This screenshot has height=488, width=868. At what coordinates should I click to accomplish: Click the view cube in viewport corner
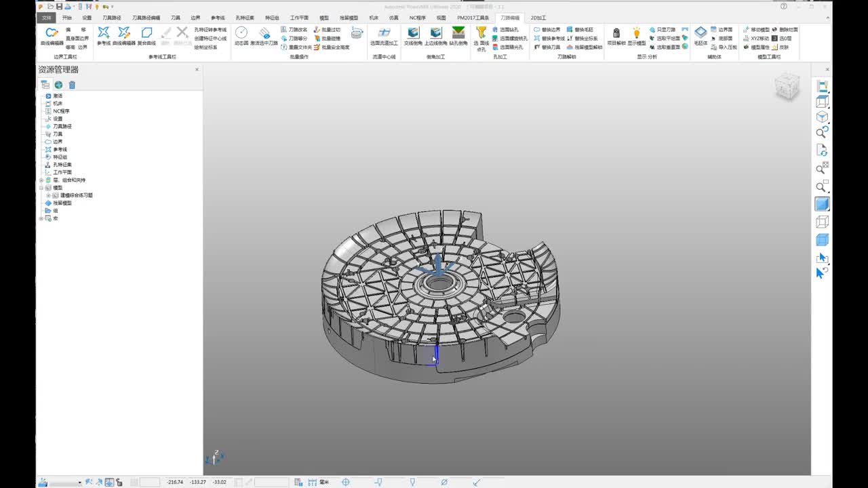tap(787, 87)
